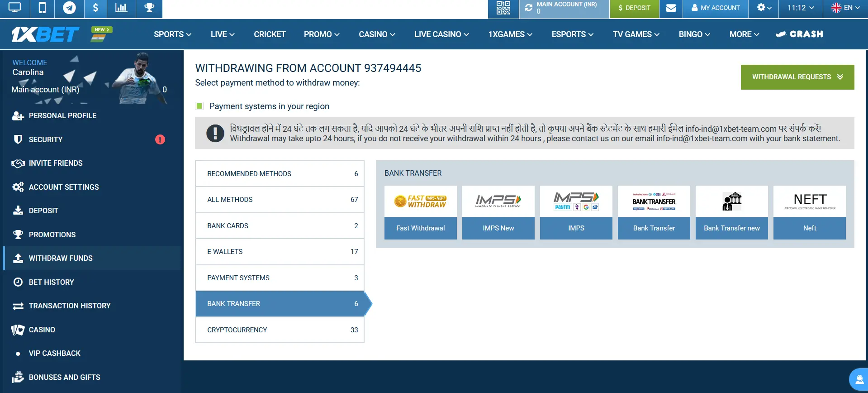868x393 pixels.
Task: Select Recommended Methods category
Action: coord(280,174)
